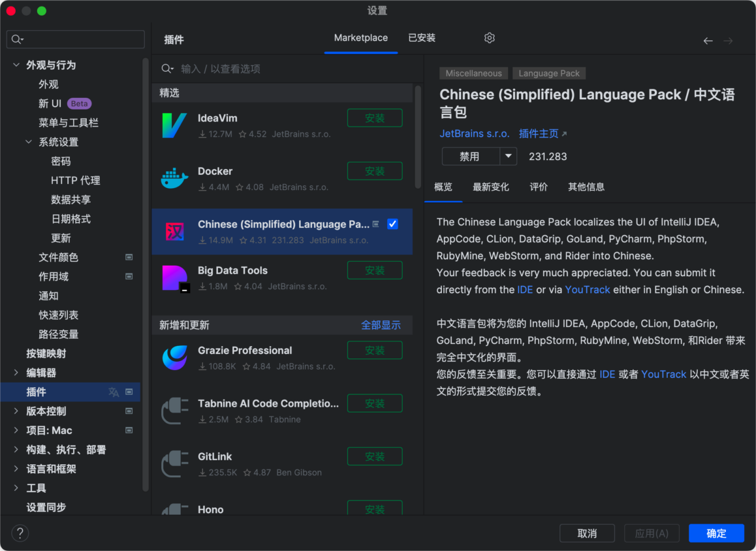Select the 概览 tab
Screen dimensions: 756x551
[443, 187]
